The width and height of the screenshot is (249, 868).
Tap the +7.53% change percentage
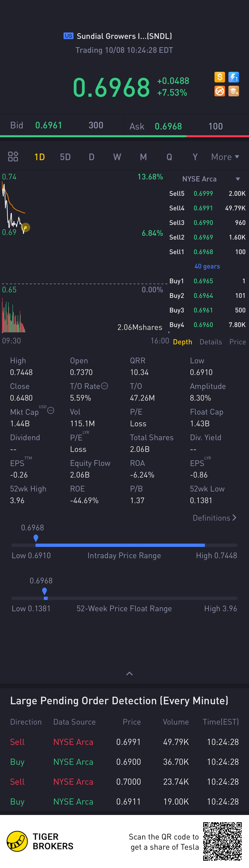172,92
